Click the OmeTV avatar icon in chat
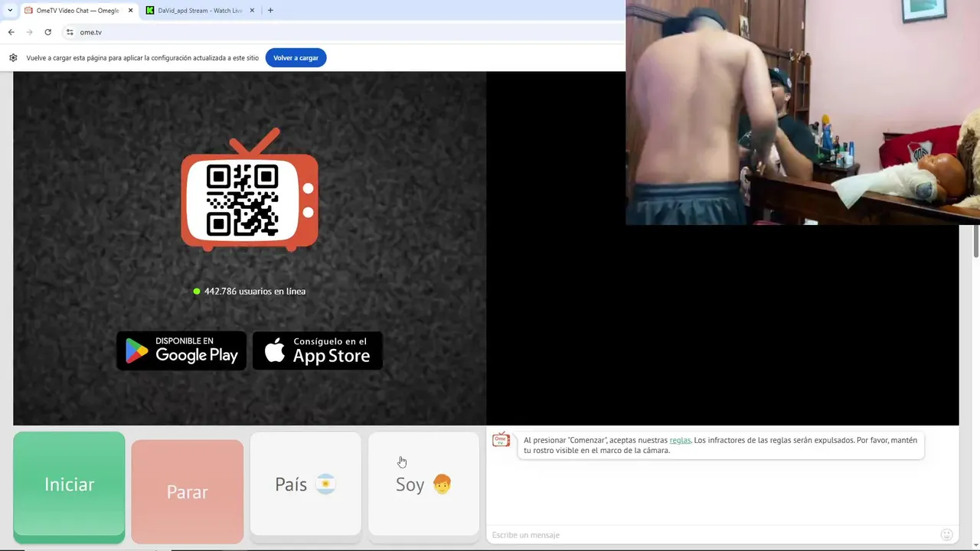Viewport: 980px width, 551px height. tap(501, 440)
